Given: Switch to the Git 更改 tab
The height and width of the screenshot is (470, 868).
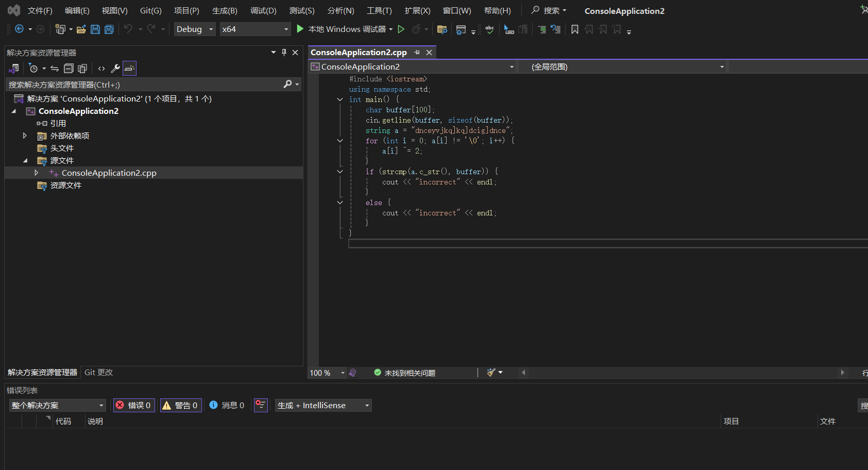Looking at the screenshot, I should 98,373.
